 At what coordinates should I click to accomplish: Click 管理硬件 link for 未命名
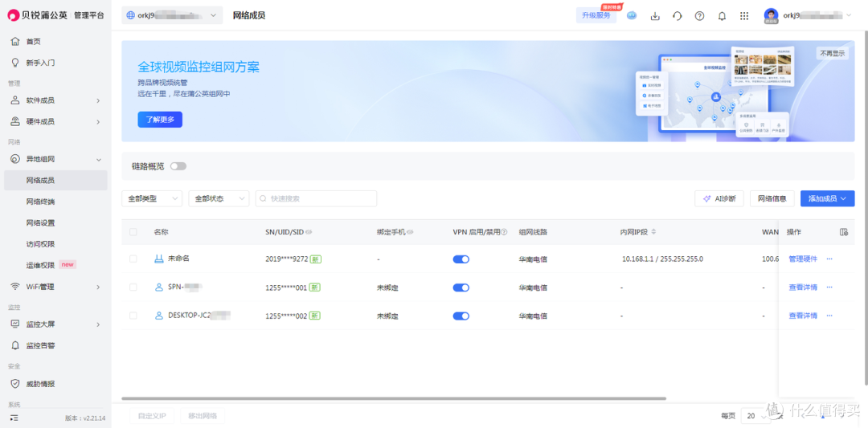803,259
